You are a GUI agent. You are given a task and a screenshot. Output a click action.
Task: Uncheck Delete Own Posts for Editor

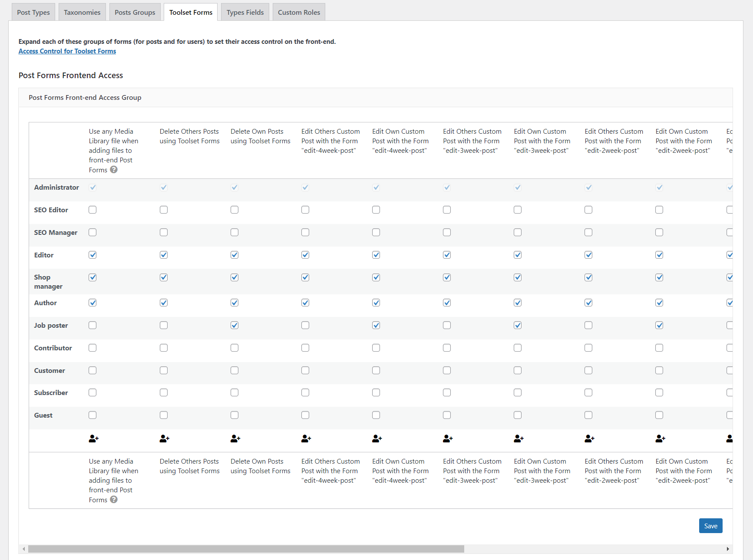[x=234, y=255]
